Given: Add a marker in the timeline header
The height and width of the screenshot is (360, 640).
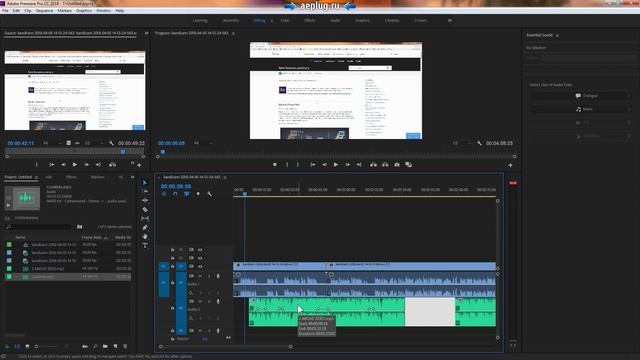Looking at the screenshot, I should tap(198, 194).
